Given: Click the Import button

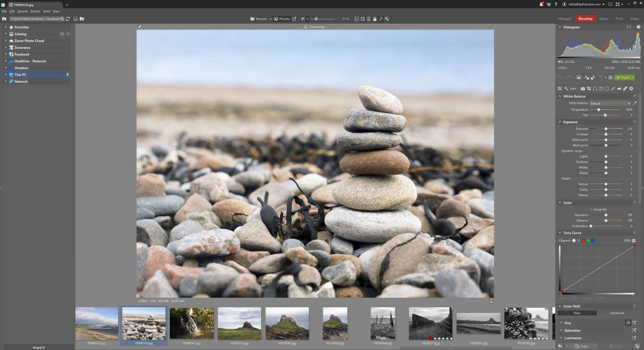Looking at the screenshot, I should (x=38, y=347).
